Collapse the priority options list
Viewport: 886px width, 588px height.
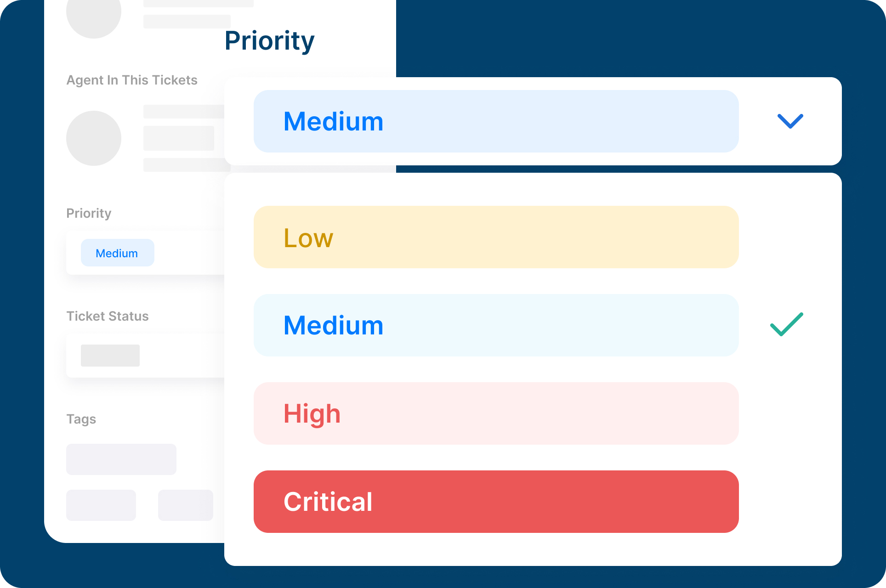point(789,121)
